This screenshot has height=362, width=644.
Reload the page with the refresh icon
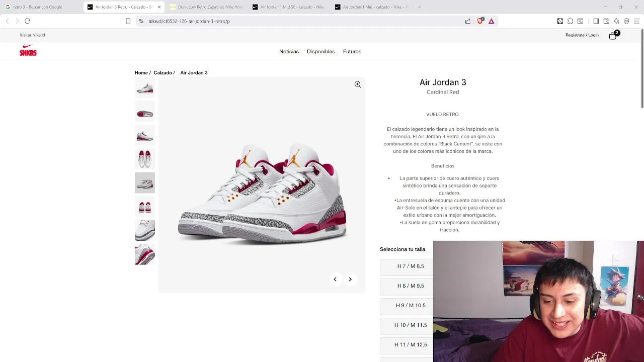pos(28,21)
